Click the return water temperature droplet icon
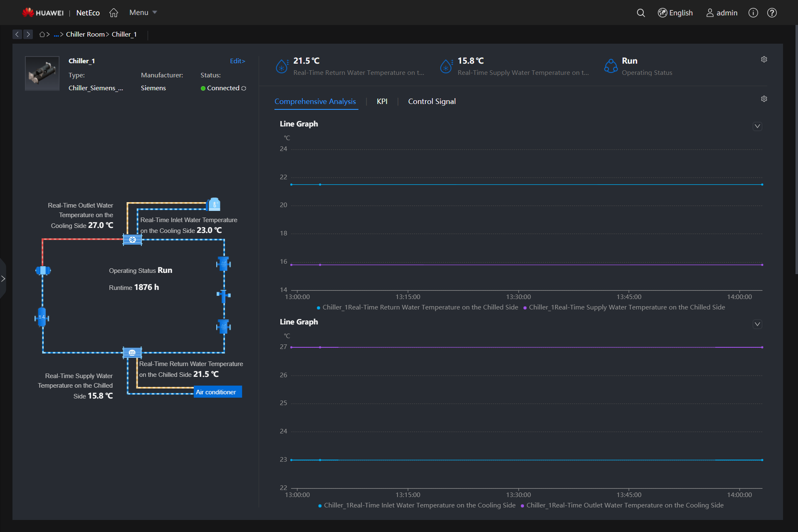This screenshot has height=532, width=798. (x=282, y=66)
